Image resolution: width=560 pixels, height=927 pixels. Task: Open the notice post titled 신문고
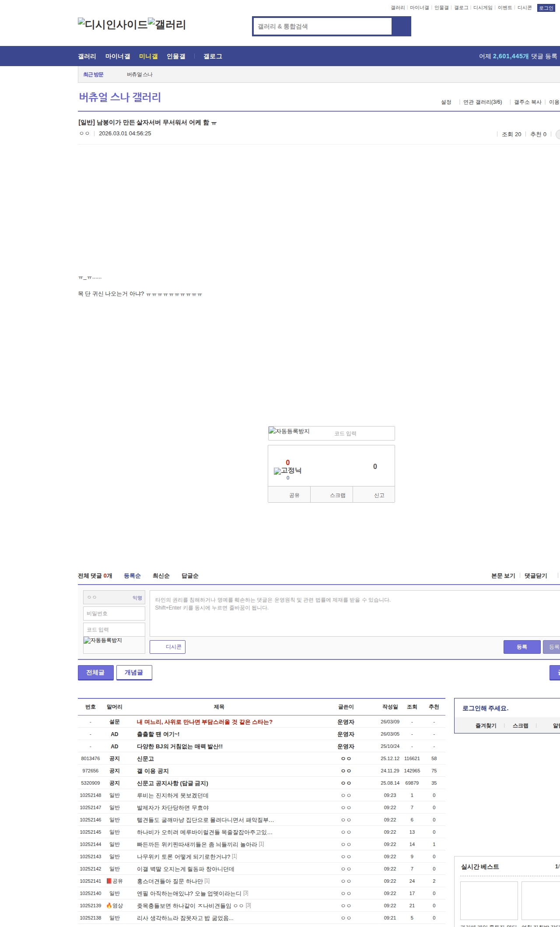(x=145, y=759)
